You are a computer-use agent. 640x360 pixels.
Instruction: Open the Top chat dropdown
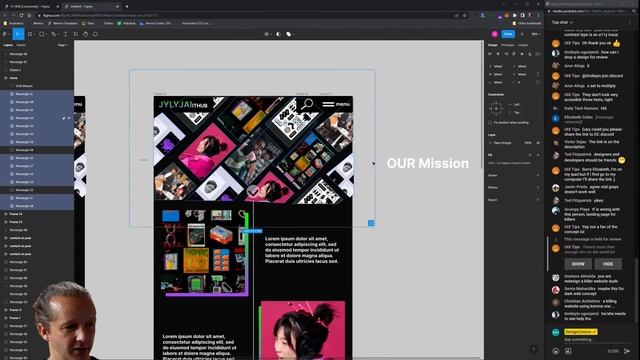coord(562,22)
